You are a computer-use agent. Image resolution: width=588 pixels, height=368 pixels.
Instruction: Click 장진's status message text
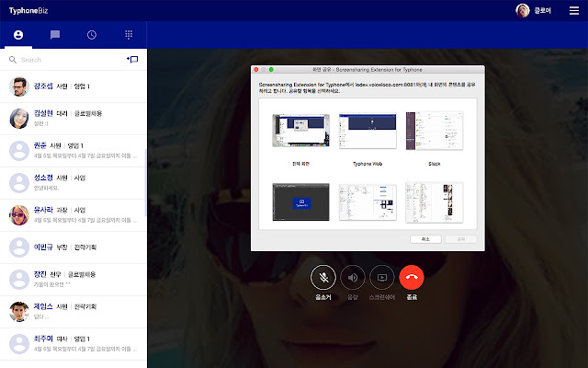tap(52, 284)
